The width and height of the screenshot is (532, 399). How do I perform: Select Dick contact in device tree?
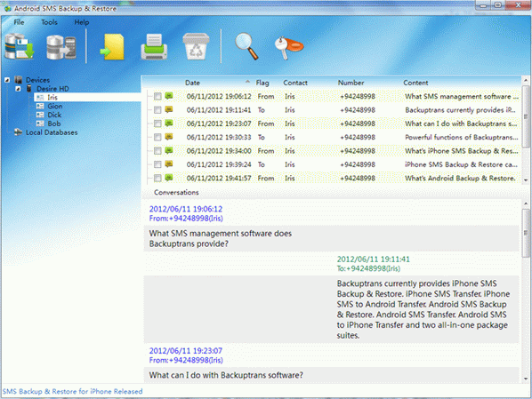coord(54,115)
